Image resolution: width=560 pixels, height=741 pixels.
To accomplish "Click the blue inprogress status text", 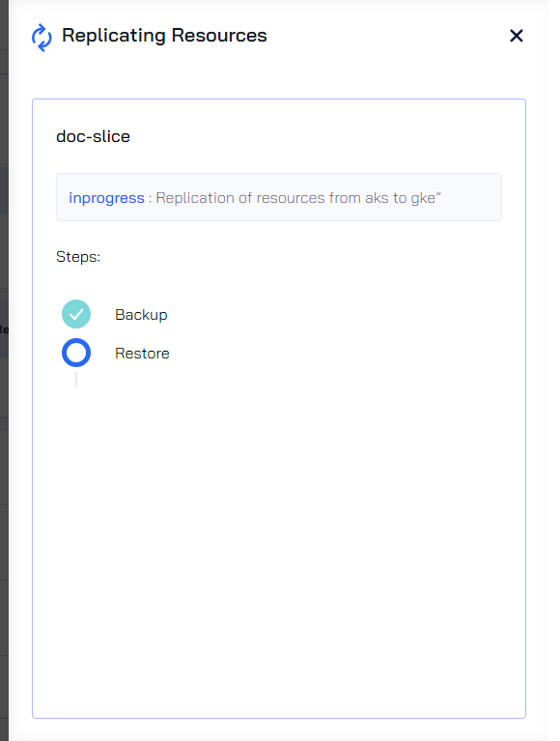I will coord(107,197).
